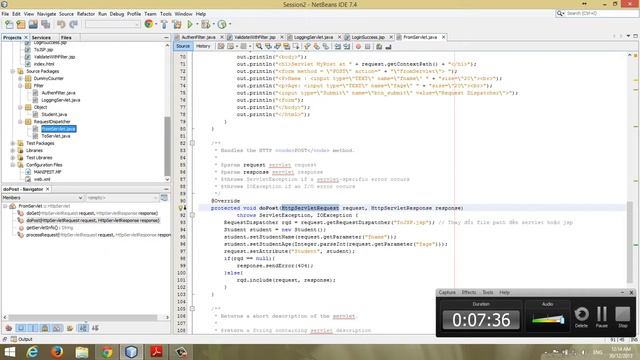Toggle Fully Qualified Names in Navigator
The image size is (640, 360).
(x=70, y=328)
